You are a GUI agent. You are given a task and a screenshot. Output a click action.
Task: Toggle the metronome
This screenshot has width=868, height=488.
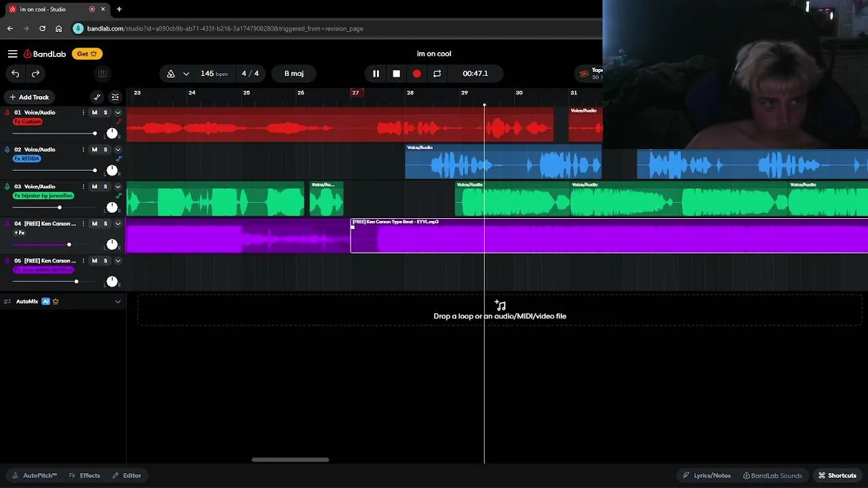[171, 73]
